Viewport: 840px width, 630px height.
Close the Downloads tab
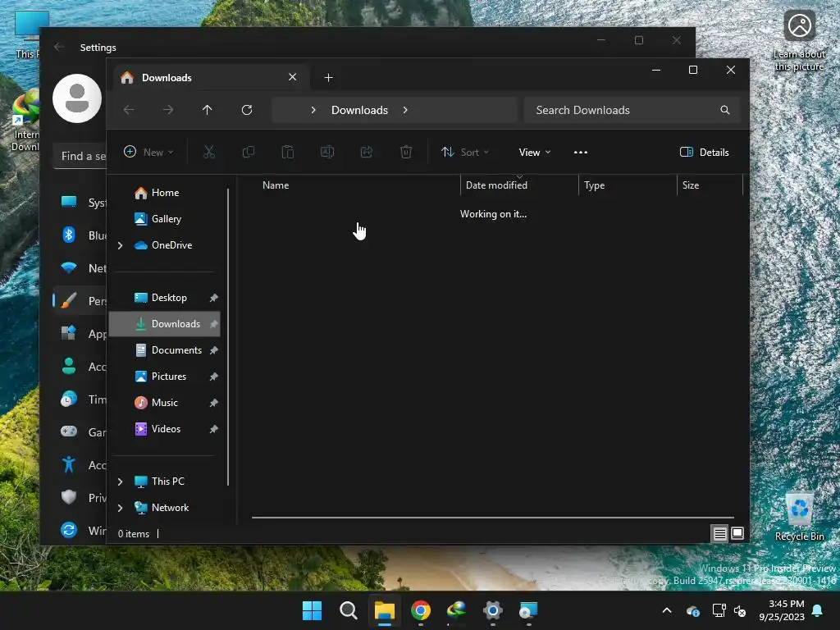click(293, 77)
